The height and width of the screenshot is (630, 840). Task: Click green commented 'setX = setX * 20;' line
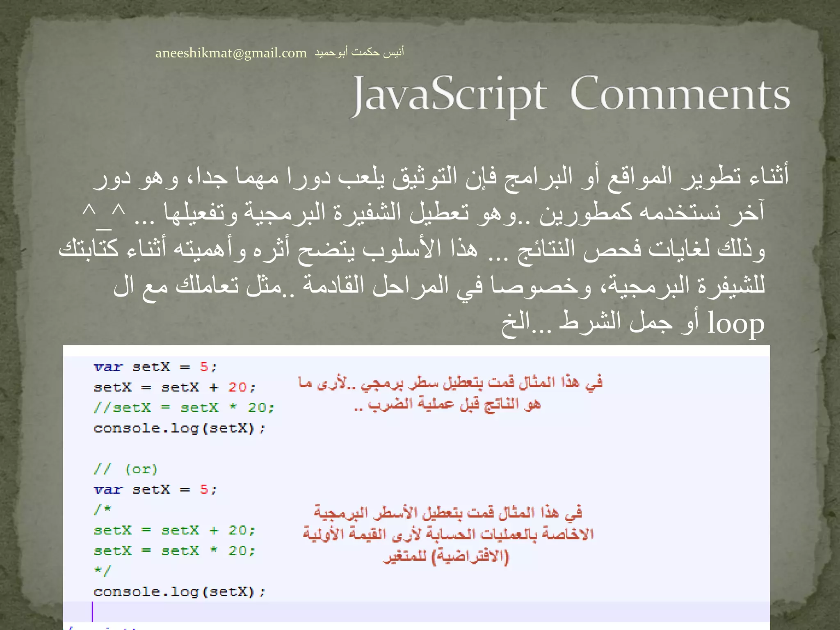[175, 551]
